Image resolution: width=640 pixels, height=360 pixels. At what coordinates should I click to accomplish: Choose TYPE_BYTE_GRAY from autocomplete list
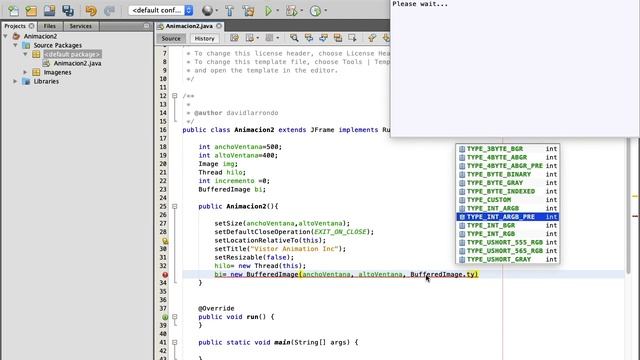(x=507, y=183)
